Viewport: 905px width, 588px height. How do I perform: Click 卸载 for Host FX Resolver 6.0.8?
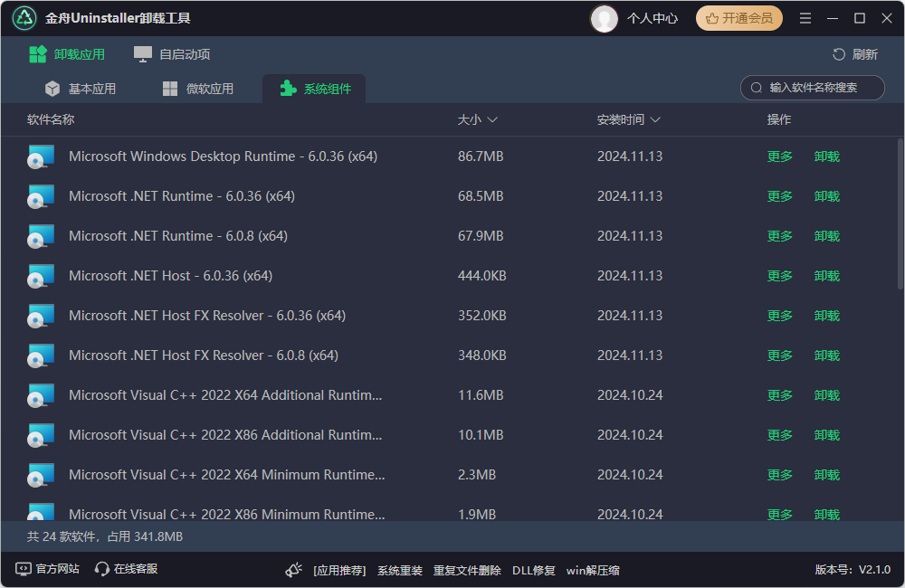(x=827, y=356)
